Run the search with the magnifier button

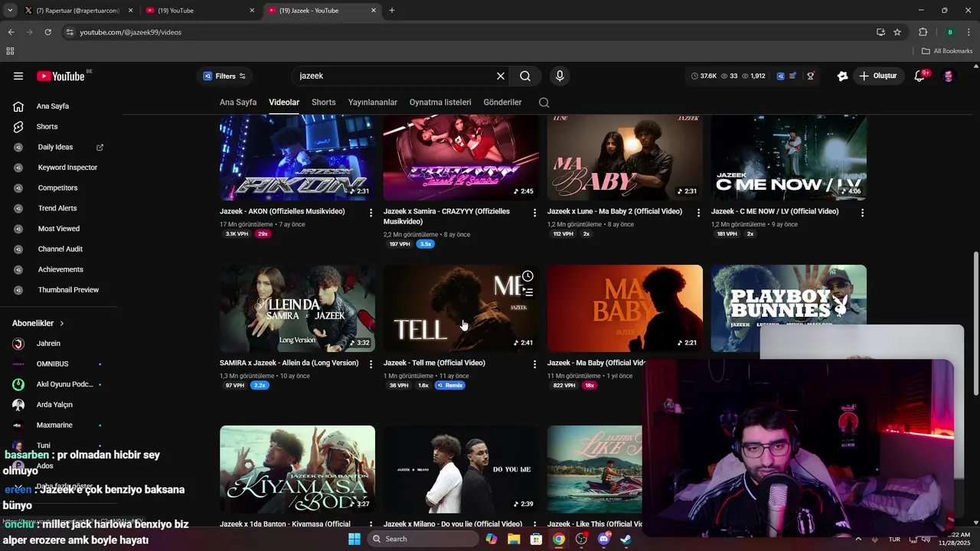pyautogui.click(x=525, y=76)
